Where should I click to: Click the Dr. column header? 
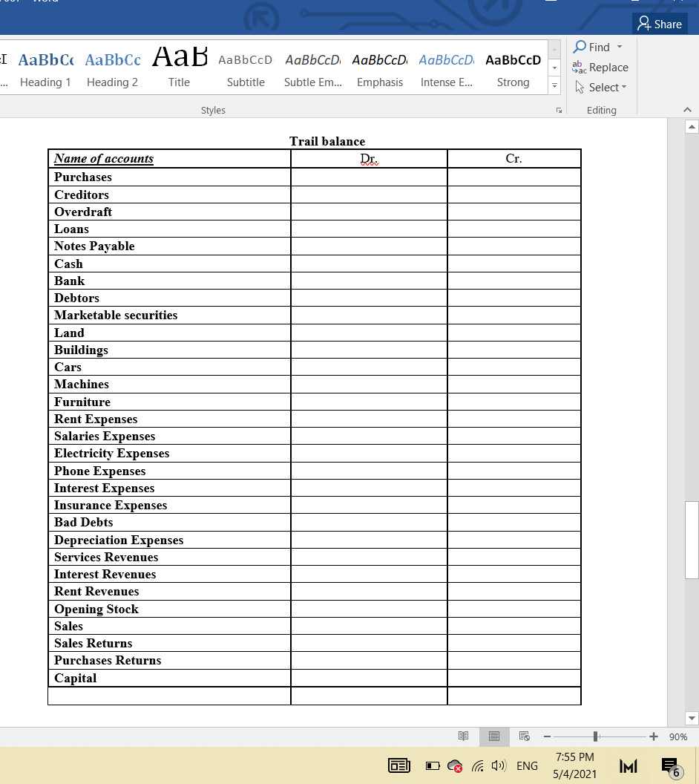[x=369, y=158]
